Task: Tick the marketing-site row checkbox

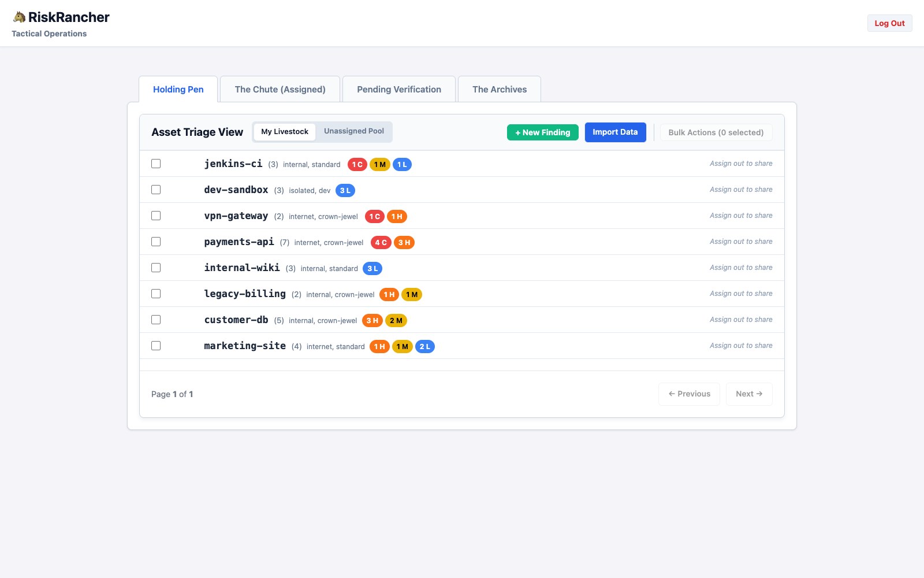Action: (156, 346)
